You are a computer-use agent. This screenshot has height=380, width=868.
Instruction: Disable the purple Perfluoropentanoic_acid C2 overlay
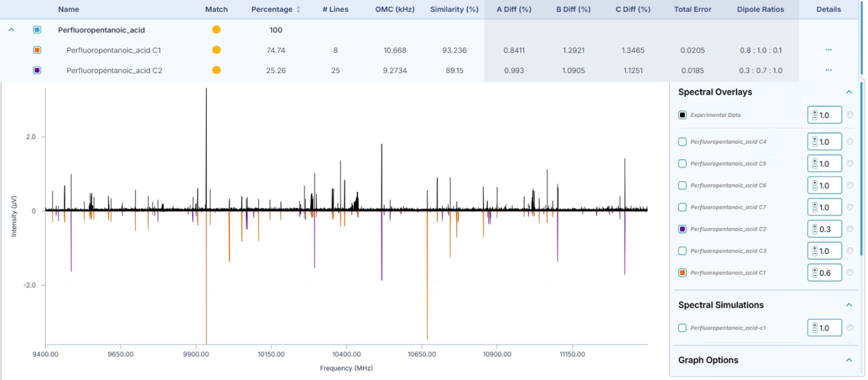682,229
